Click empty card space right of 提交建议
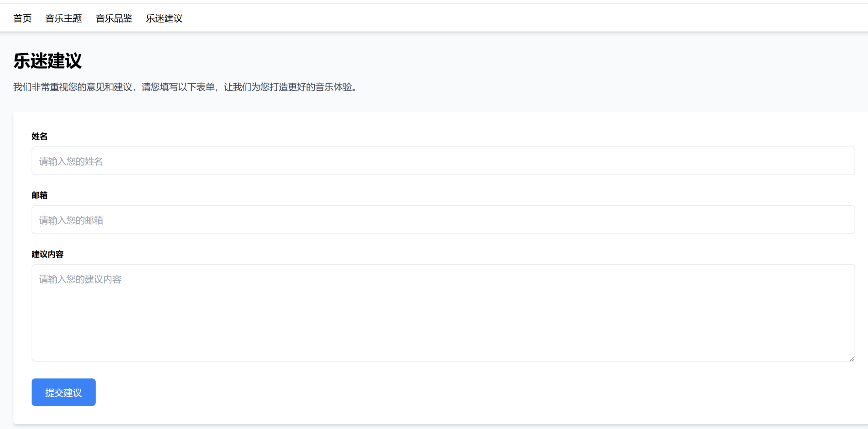868x429 pixels. 441,392
